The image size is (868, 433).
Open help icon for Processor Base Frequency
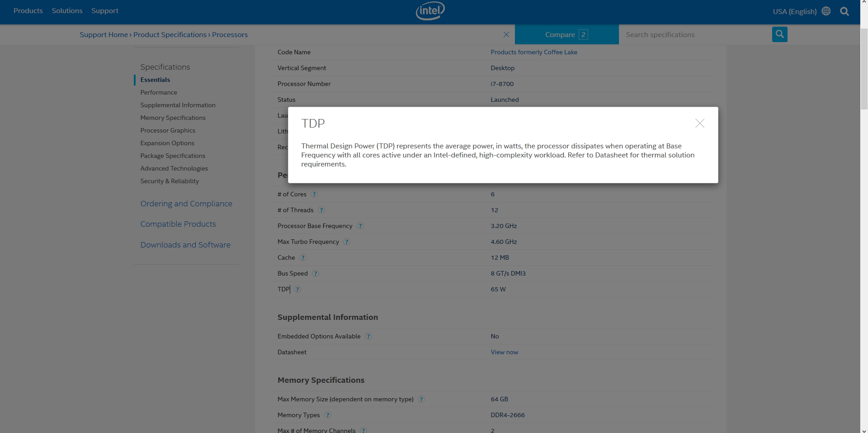[x=360, y=226]
